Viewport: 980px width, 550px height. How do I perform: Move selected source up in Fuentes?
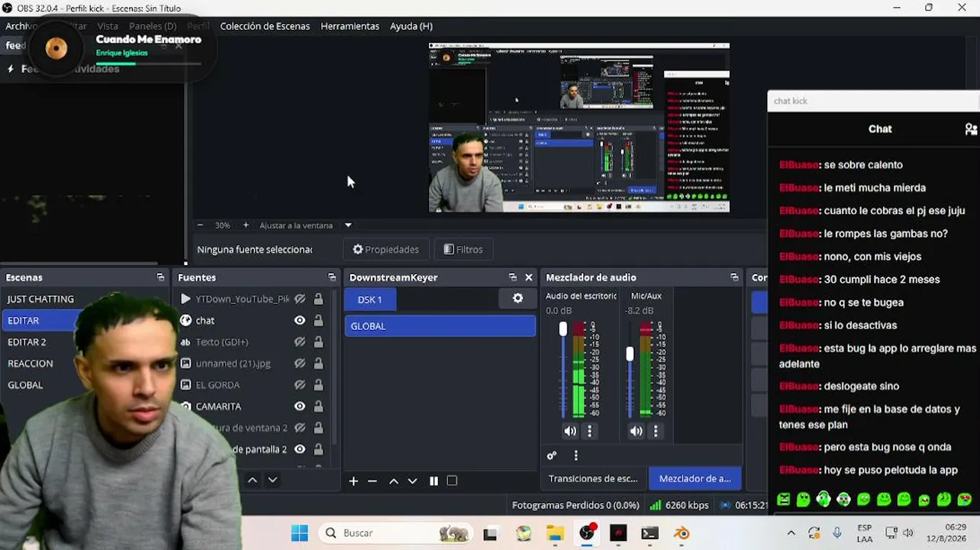pyautogui.click(x=252, y=480)
